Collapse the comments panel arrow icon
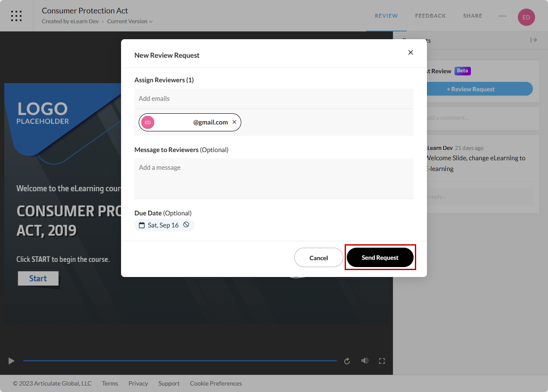Image resolution: width=548 pixels, height=392 pixels. point(533,40)
